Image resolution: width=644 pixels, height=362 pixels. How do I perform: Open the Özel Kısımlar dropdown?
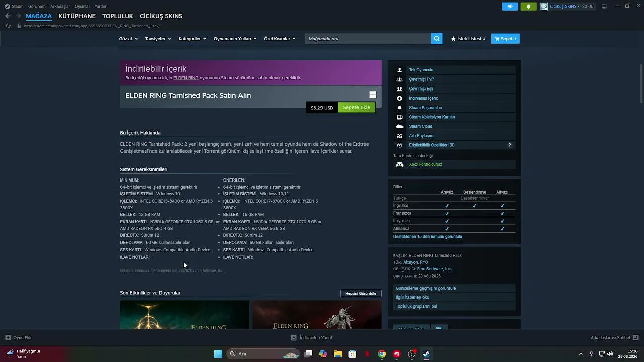[x=280, y=39]
